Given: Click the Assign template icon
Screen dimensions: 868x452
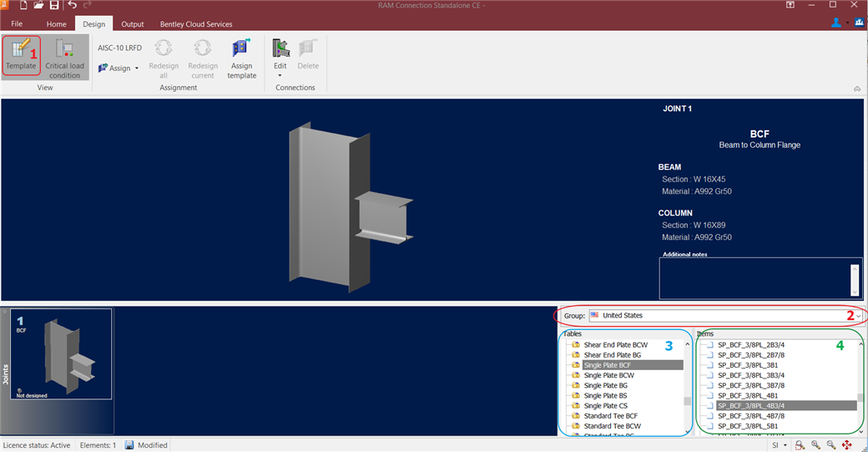Looking at the screenshot, I should [x=241, y=58].
